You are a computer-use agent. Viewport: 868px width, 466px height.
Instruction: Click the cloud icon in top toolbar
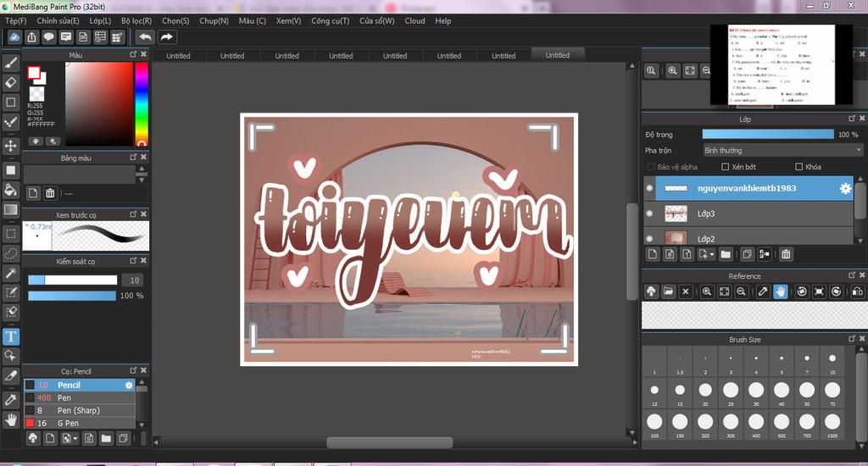(x=14, y=37)
